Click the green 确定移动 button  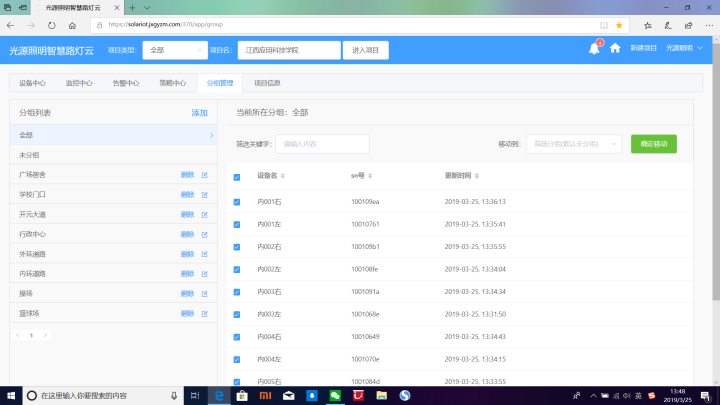click(x=654, y=144)
